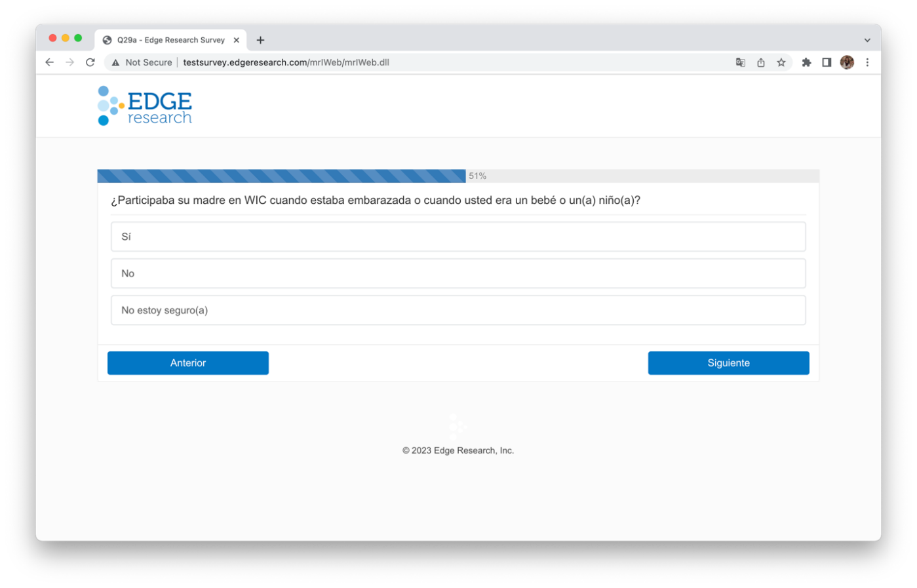Click the Siguiente button
Screen dimensions: 917x588
(729, 363)
